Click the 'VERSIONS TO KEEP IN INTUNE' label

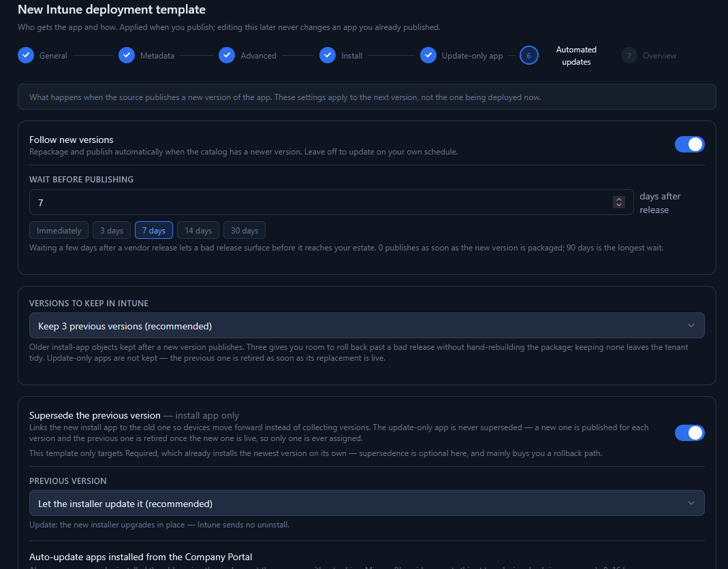pos(89,304)
